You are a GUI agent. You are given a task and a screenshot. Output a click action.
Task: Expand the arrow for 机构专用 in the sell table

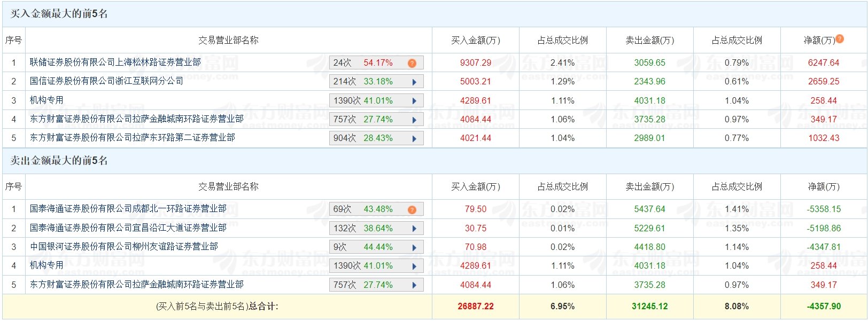tap(414, 266)
